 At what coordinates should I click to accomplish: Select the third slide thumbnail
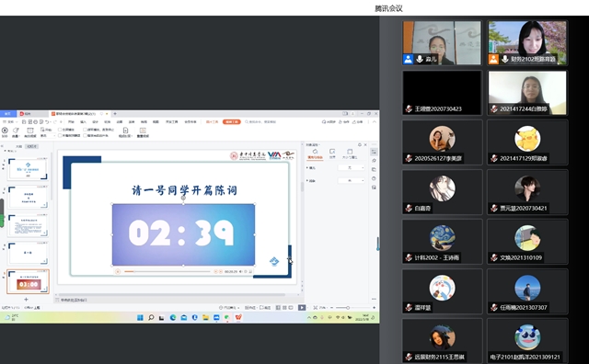point(29,225)
